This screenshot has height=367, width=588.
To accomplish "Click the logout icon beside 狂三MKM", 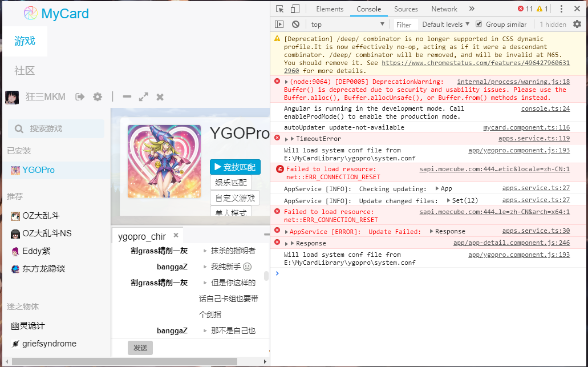I will [x=80, y=97].
